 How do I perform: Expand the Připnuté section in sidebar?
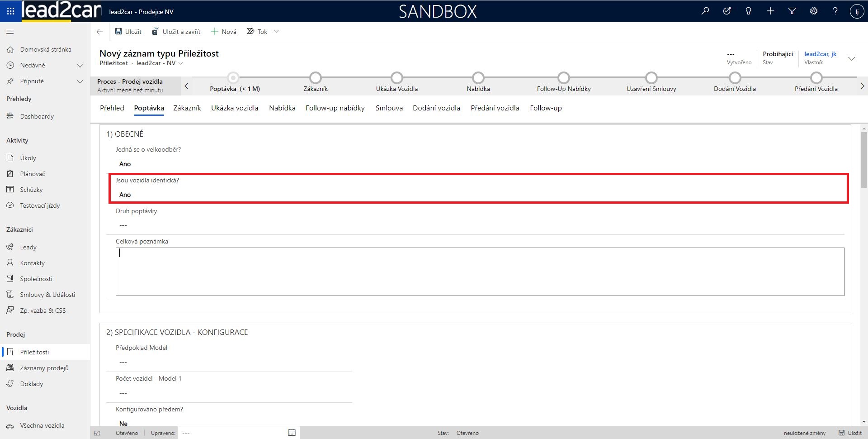click(x=80, y=81)
